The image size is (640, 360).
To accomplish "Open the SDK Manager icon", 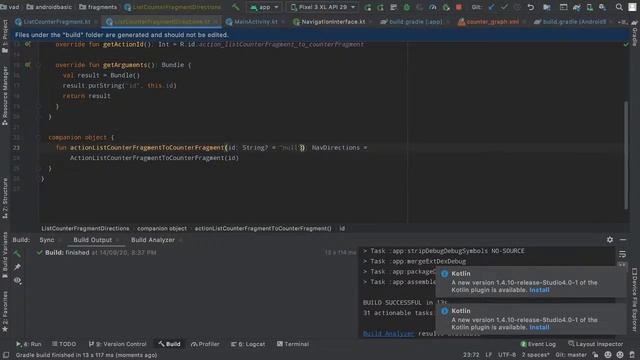I will point(602,7).
